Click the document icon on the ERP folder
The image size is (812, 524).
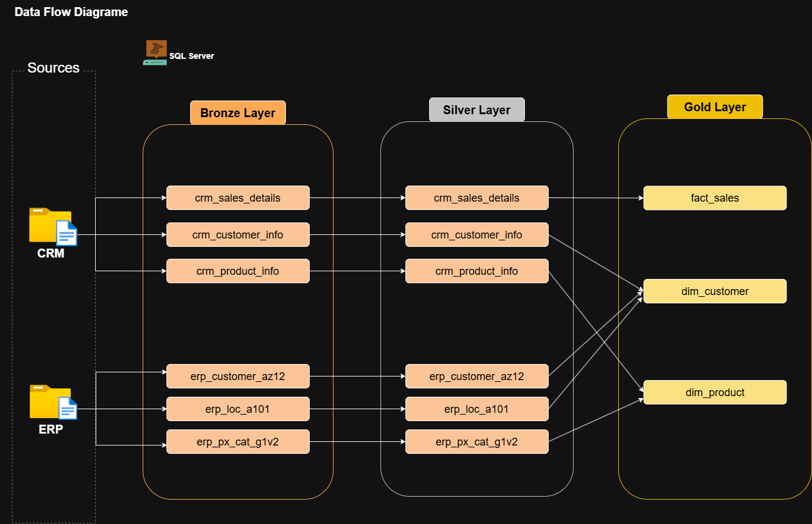67,409
